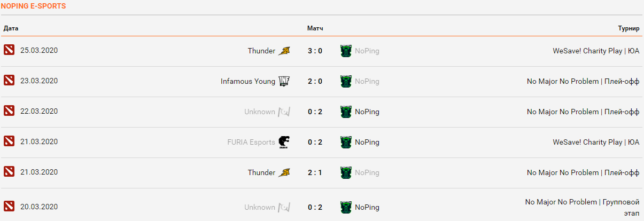Click Unknown team flag logo on 20.03.2020
The width and height of the screenshot is (644, 221).
point(284,207)
